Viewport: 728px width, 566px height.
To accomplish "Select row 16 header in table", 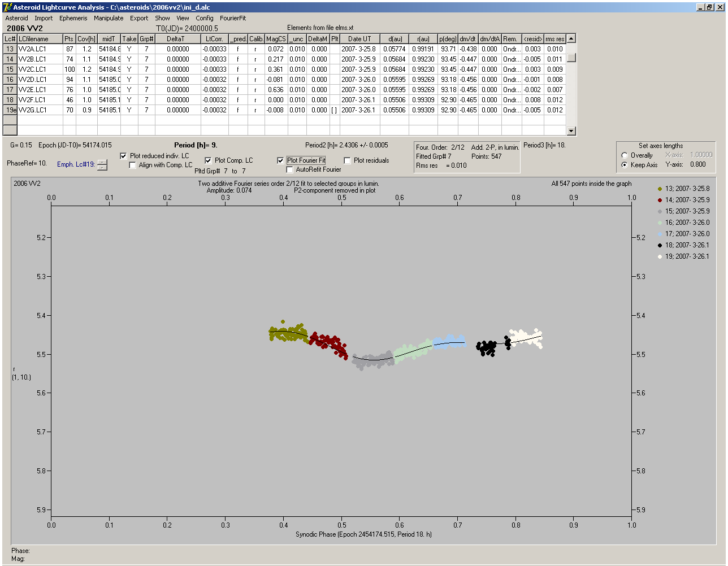I will tap(10, 80).
